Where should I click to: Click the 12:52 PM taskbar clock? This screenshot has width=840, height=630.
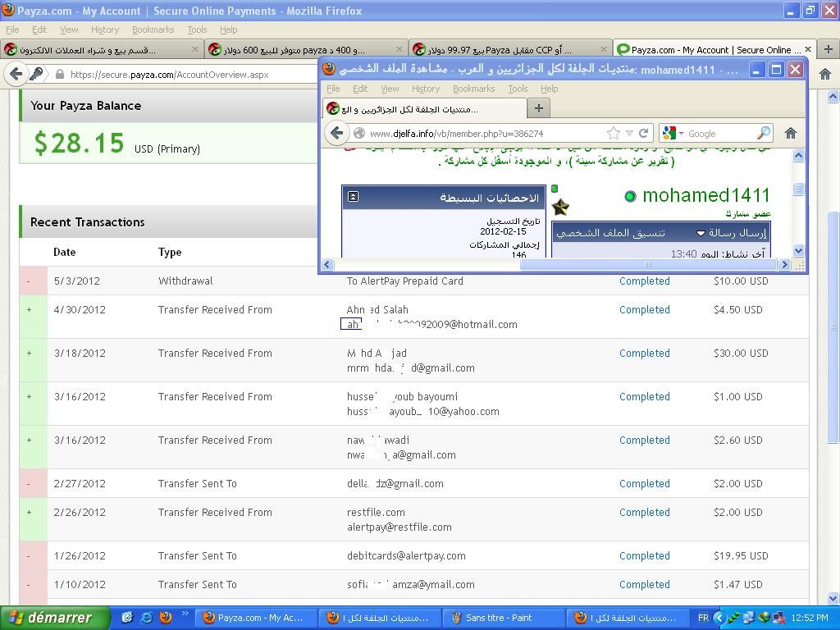tap(810, 618)
